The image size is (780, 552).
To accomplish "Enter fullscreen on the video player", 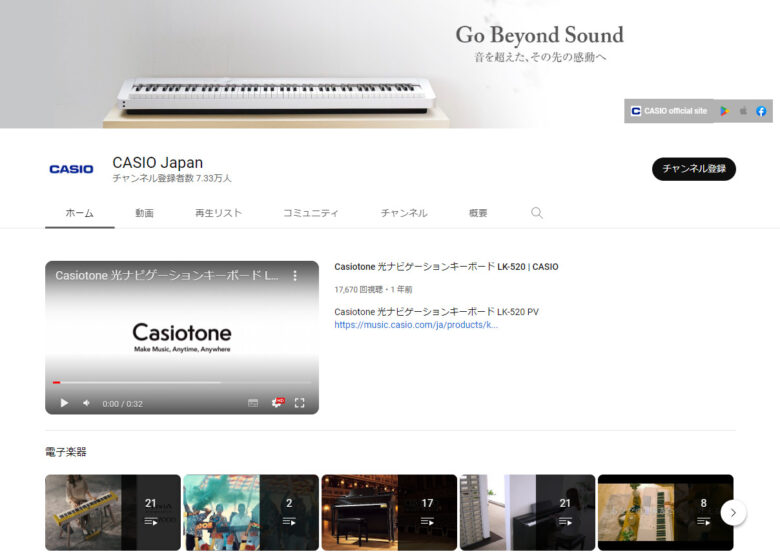I will point(299,403).
